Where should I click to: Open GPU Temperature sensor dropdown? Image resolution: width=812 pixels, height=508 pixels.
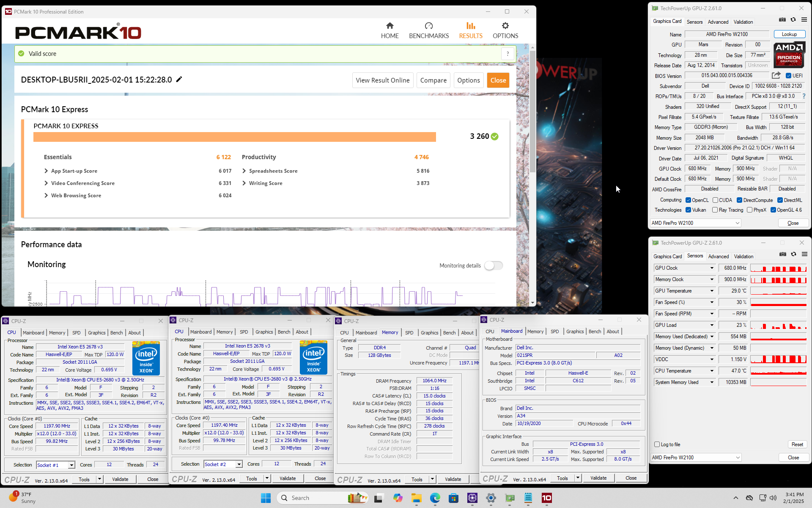[712, 291]
